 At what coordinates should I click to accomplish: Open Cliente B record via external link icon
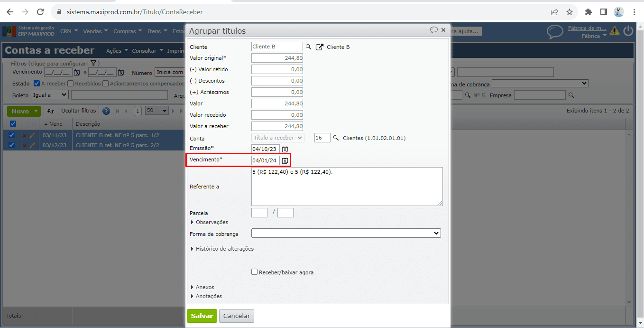pos(320,47)
